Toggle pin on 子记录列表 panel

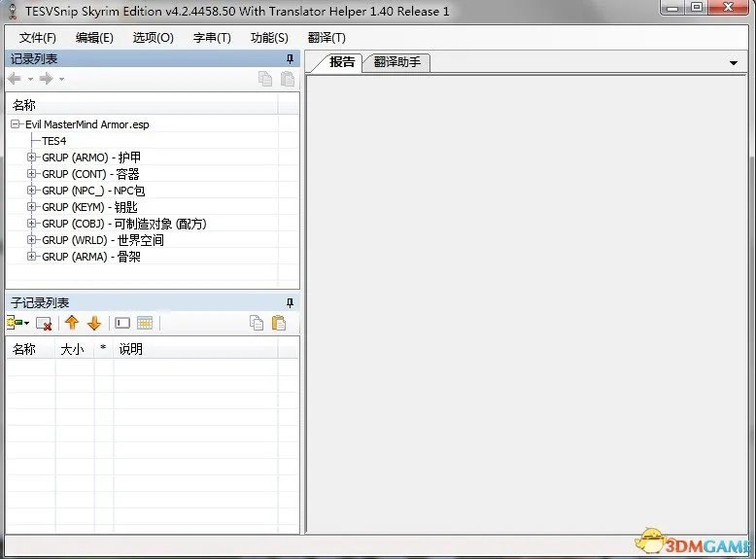pos(289,303)
